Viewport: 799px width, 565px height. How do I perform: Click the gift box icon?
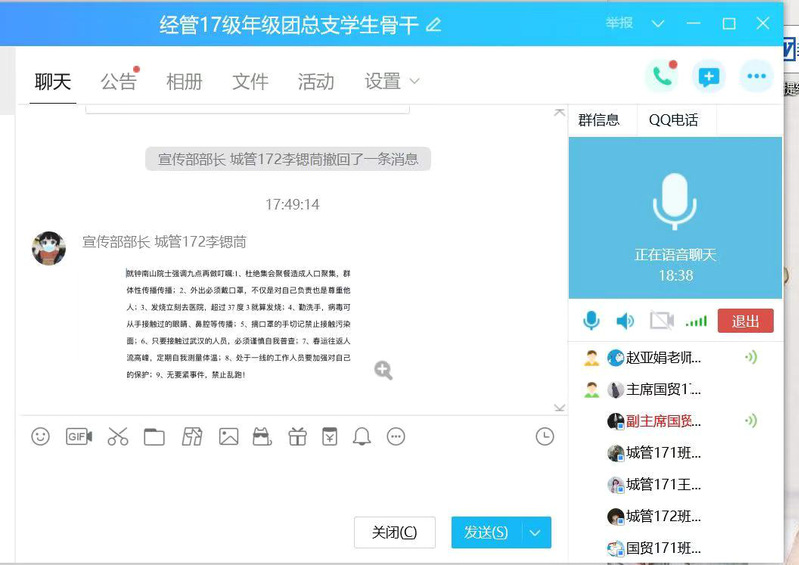point(297,436)
